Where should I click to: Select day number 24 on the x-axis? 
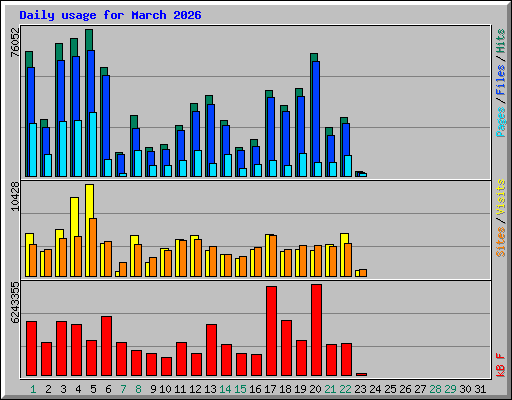click(375, 389)
